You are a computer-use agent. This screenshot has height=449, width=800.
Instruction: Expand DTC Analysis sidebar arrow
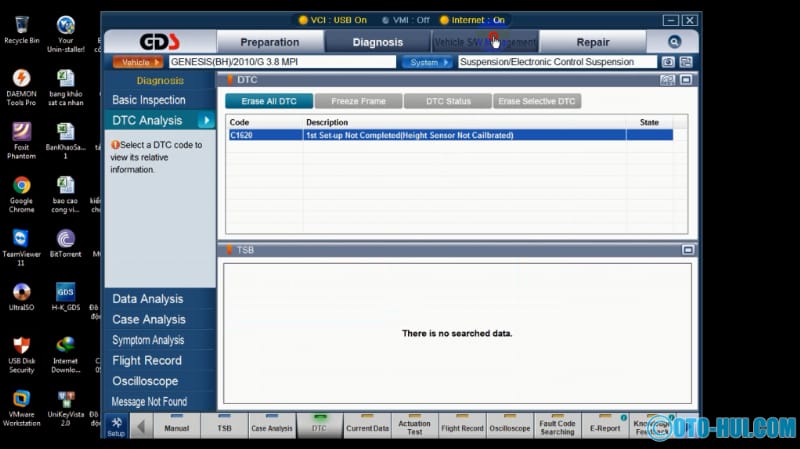[x=206, y=121]
